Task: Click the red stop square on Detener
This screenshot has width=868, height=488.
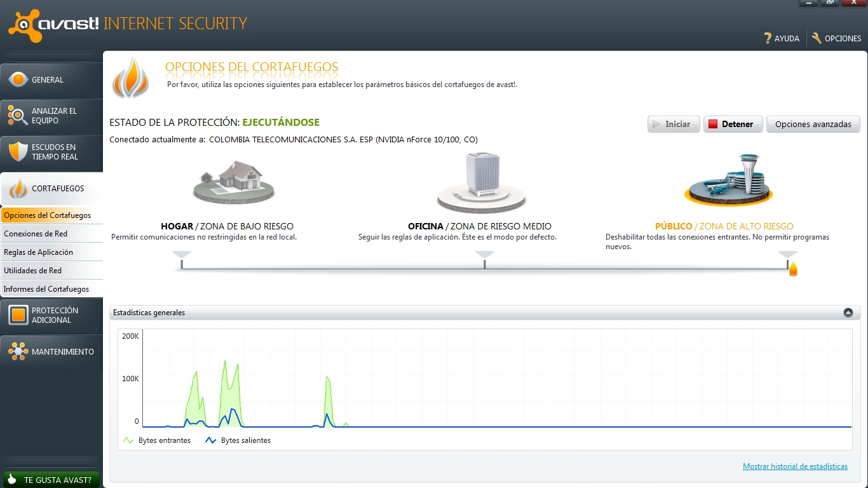Action: tap(713, 124)
